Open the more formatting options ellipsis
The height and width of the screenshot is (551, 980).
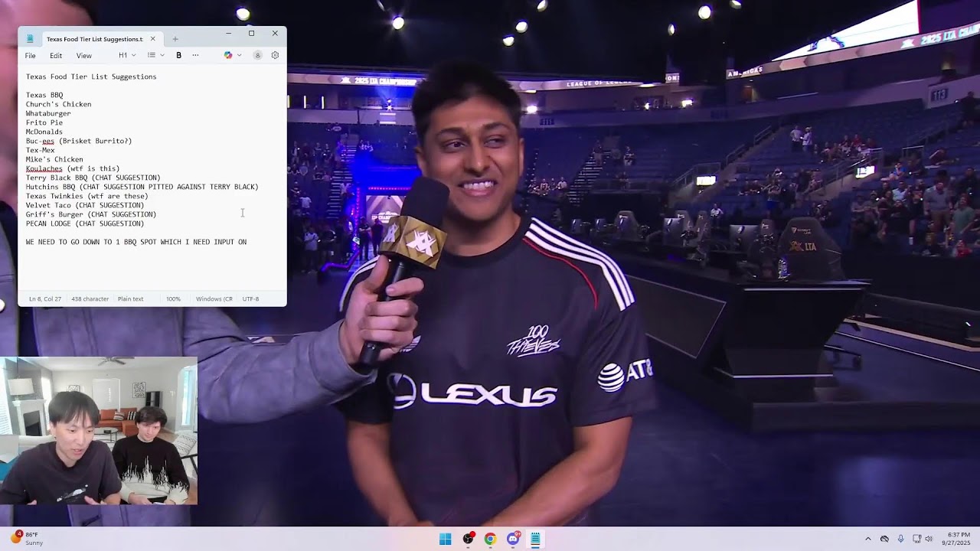195,55
